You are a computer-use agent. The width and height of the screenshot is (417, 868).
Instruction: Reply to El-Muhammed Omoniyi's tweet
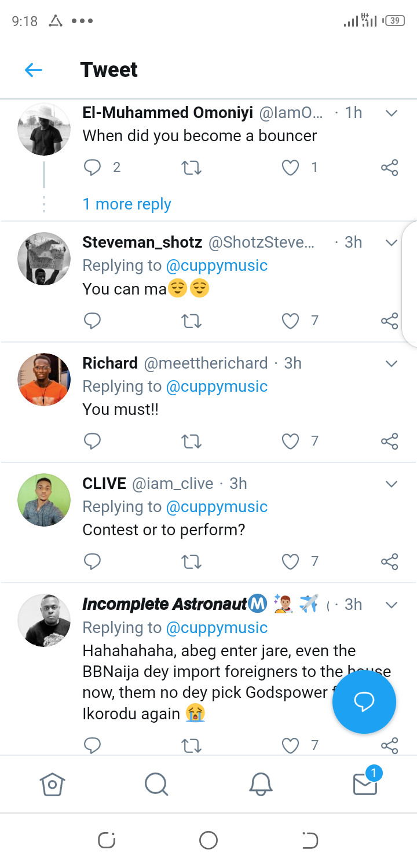(93, 168)
